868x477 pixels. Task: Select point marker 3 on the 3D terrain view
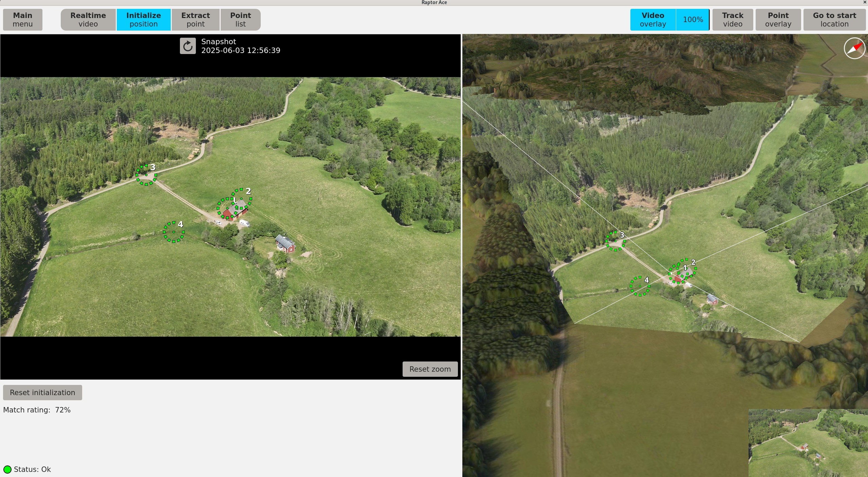pyautogui.click(x=615, y=242)
